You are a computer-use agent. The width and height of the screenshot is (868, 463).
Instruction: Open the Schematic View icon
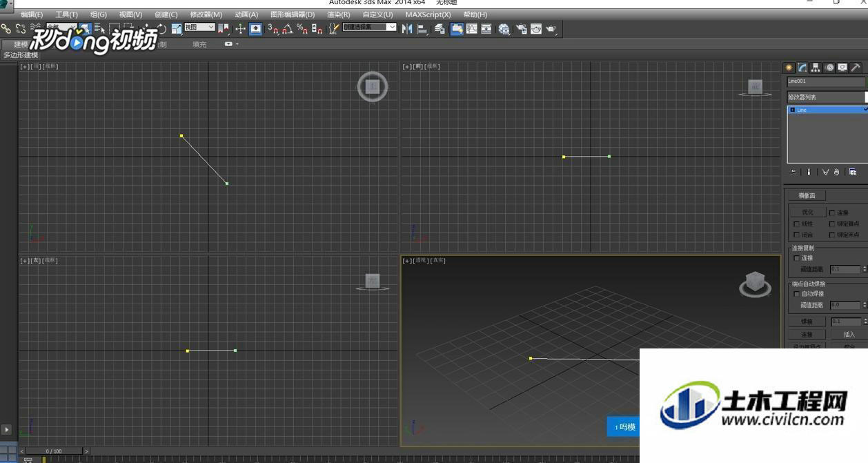(x=486, y=28)
